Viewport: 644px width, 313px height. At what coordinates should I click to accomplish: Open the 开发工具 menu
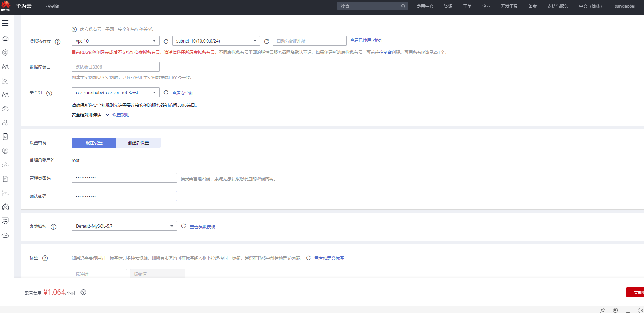[x=509, y=6]
